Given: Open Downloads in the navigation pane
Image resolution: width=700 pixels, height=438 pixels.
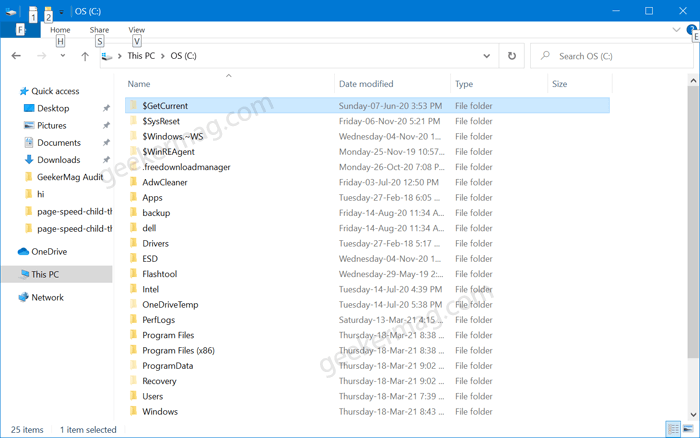Looking at the screenshot, I should (x=58, y=160).
